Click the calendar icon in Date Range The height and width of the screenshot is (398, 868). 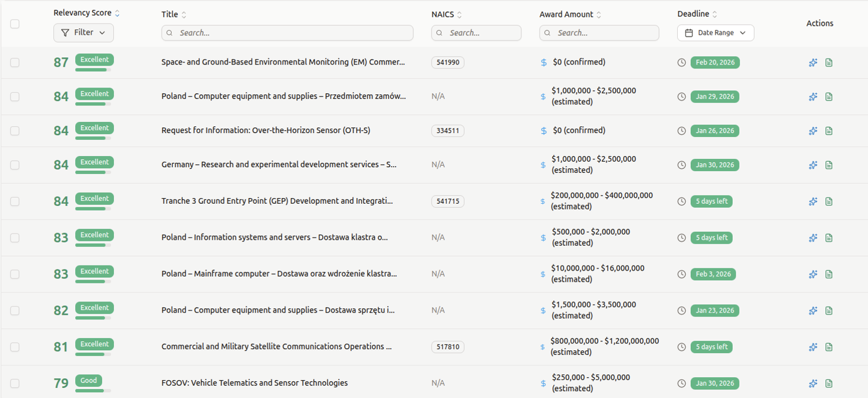(689, 33)
